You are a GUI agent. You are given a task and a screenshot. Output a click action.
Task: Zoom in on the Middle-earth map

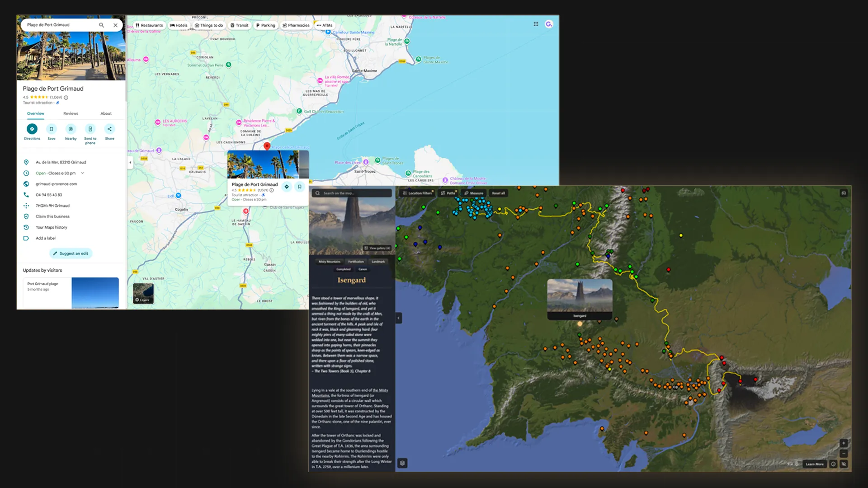(x=844, y=443)
